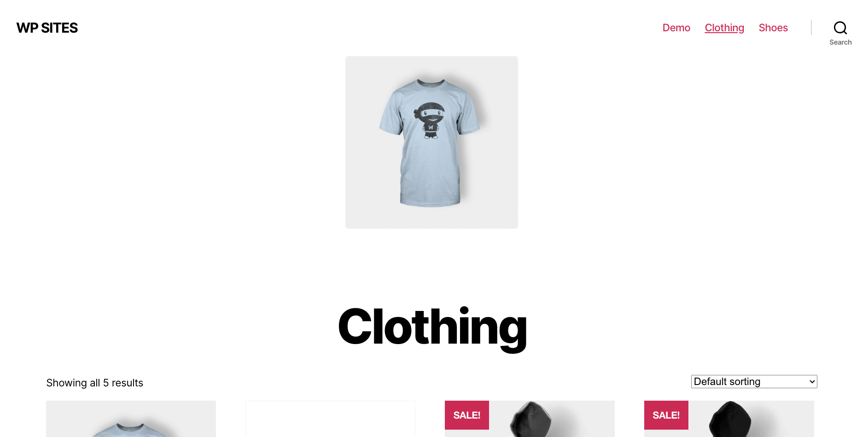Click the Clothing page heading

click(x=432, y=328)
